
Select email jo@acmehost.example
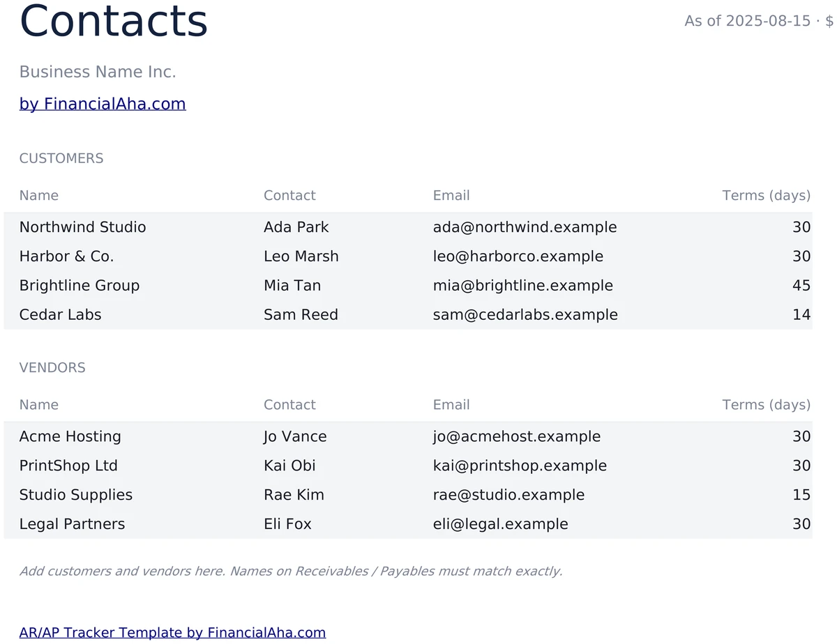(x=517, y=436)
